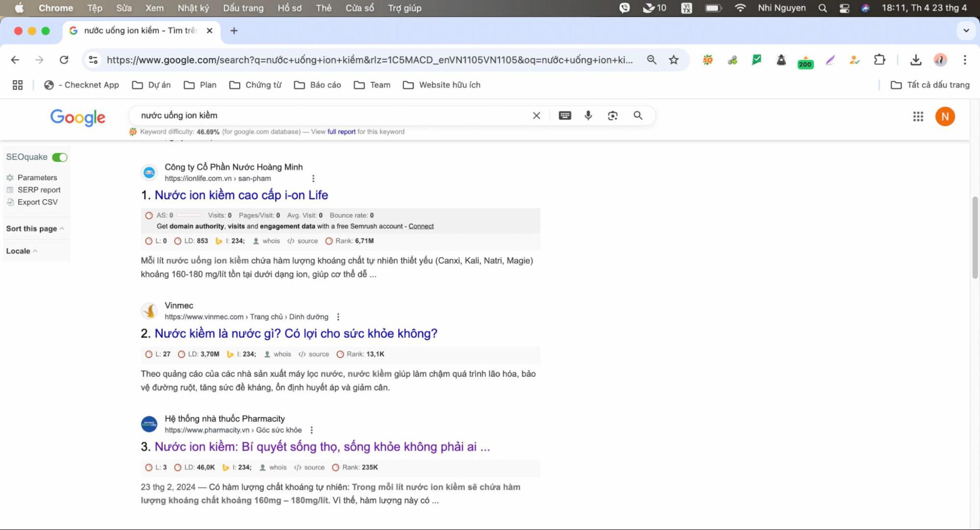Open the Cửa sổ menu
This screenshot has height=530, width=980.
point(359,8)
